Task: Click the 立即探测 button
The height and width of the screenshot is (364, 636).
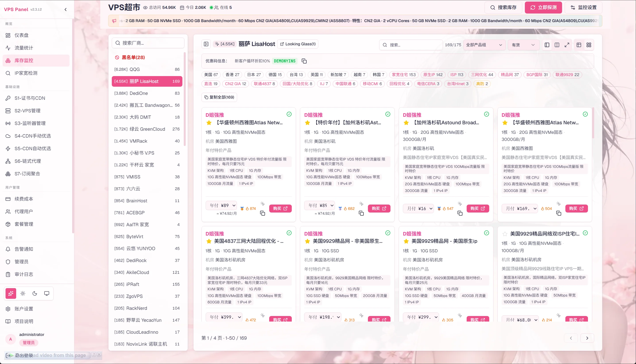Action: (543, 8)
